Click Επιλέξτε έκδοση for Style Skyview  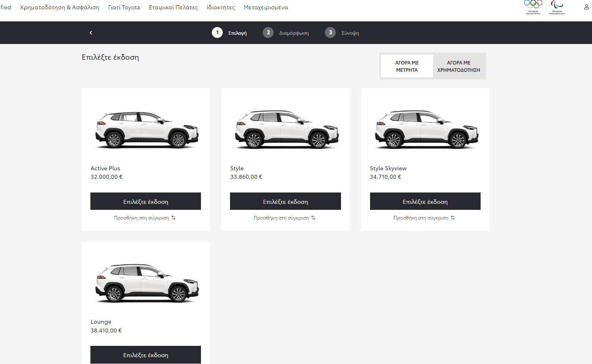point(425,201)
